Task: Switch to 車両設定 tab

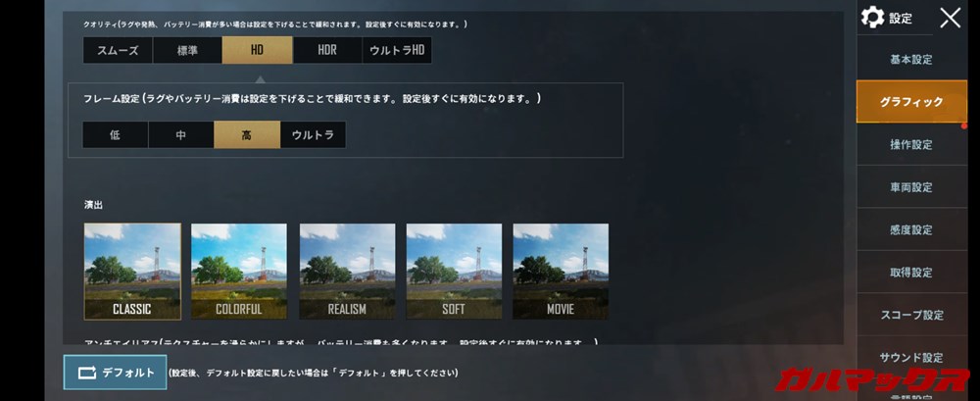Action: point(911,187)
